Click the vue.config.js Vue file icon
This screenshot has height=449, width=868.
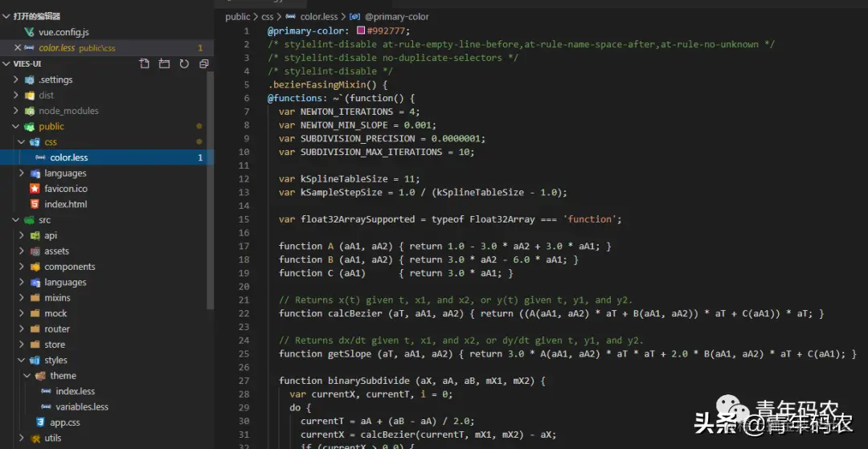30,32
